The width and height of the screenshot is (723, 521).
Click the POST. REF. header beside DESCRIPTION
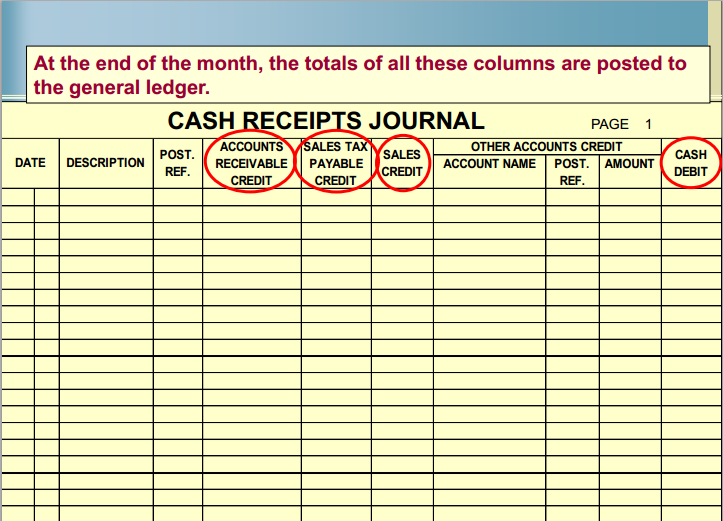point(178,163)
